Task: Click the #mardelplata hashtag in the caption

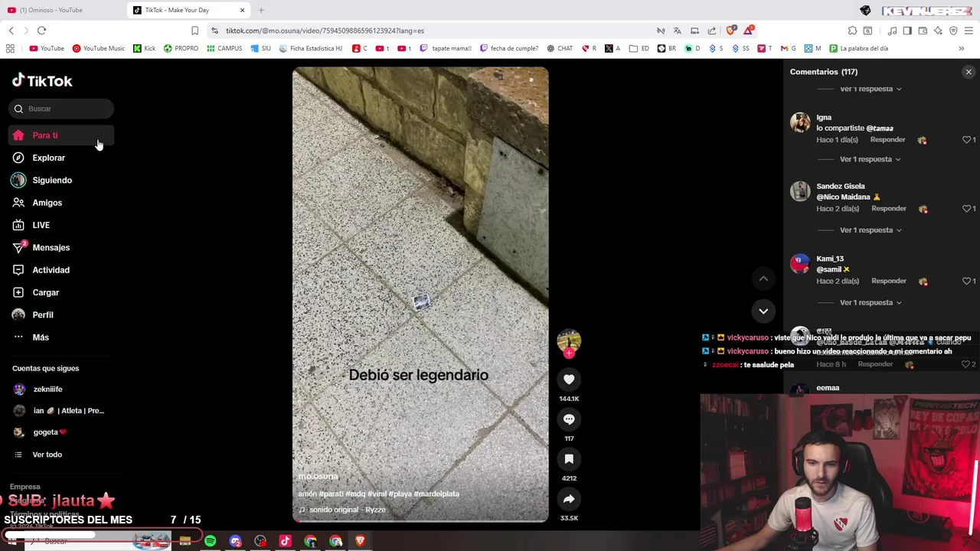Action: pyautogui.click(x=436, y=494)
